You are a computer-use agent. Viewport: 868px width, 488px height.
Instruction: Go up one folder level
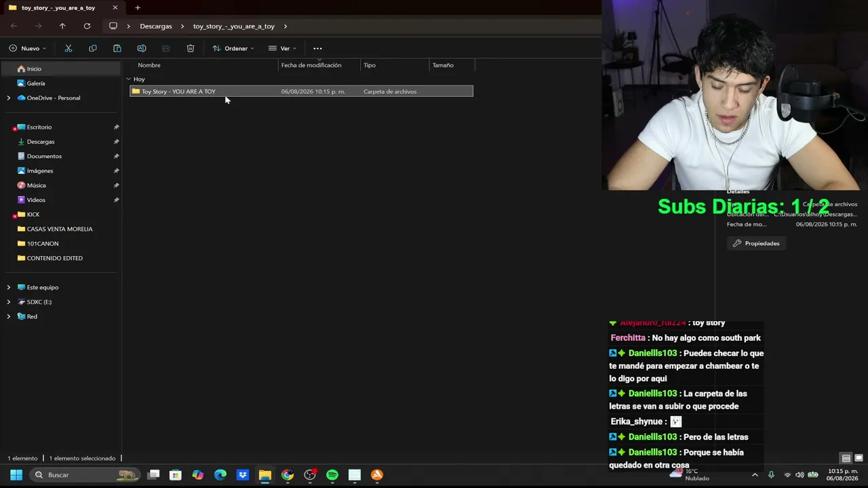[62, 26]
